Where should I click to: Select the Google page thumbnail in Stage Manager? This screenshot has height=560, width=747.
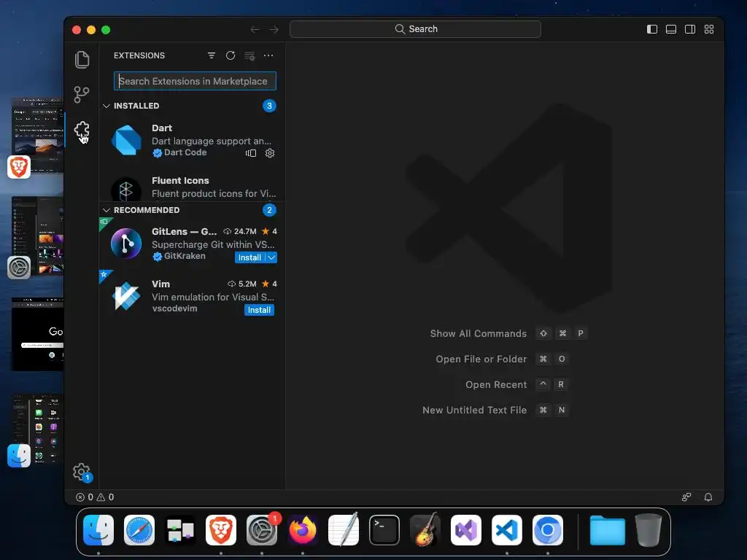37,334
